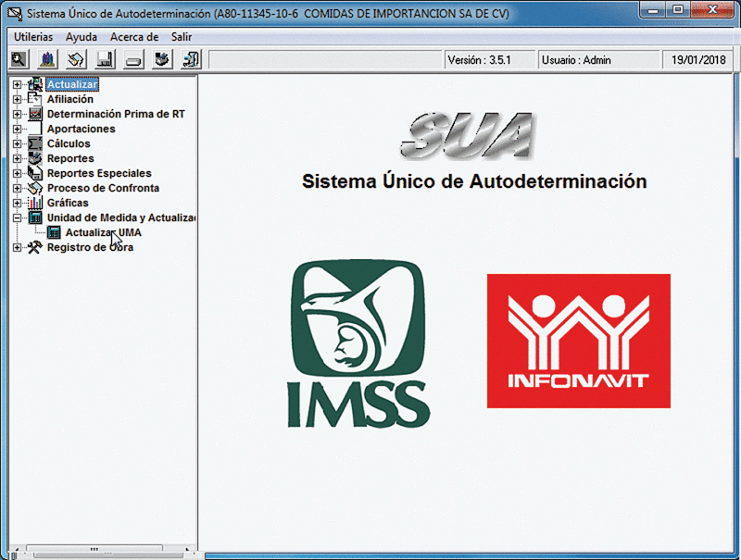741x560 pixels.
Task: Click the hammer-and-wrench icon beside Registro de Obra
Action: (35, 247)
